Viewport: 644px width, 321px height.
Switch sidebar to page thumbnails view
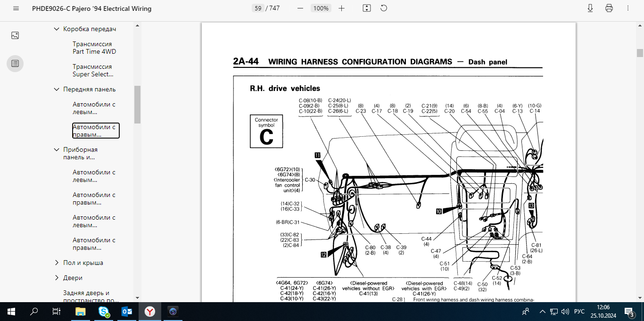(x=15, y=35)
